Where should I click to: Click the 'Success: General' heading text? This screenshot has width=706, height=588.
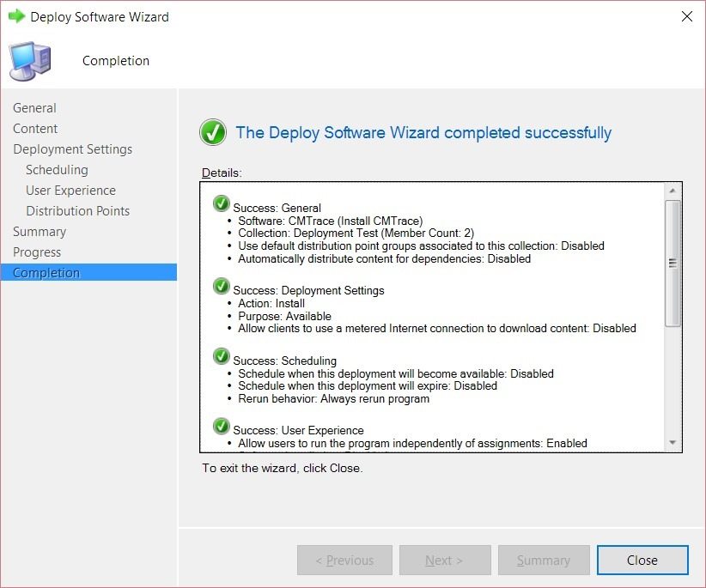pos(277,208)
